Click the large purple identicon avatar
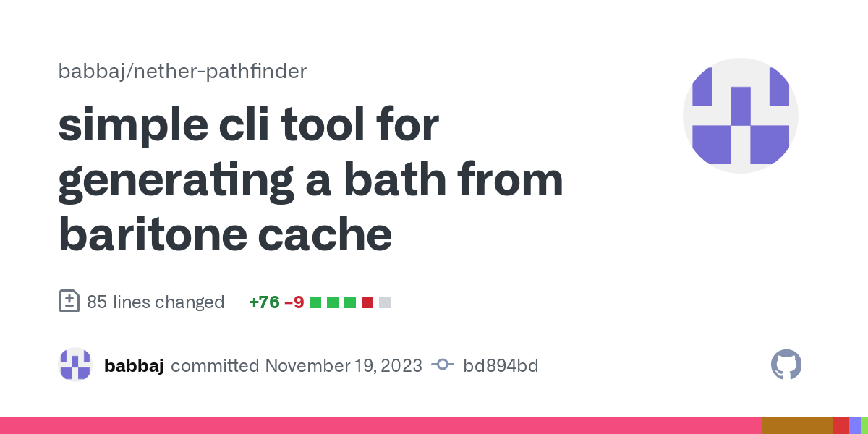Image resolution: width=868 pixels, height=434 pixels. tap(740, 116)
